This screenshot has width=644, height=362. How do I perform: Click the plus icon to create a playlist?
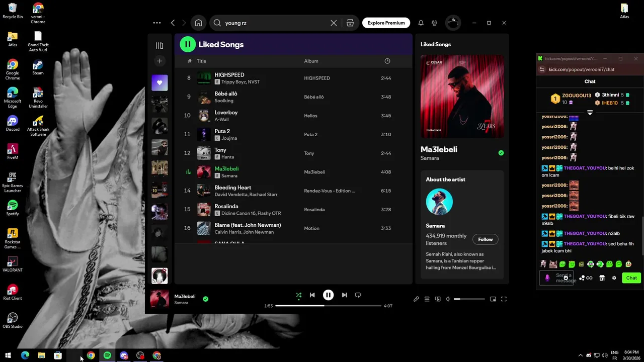point(159,61)
